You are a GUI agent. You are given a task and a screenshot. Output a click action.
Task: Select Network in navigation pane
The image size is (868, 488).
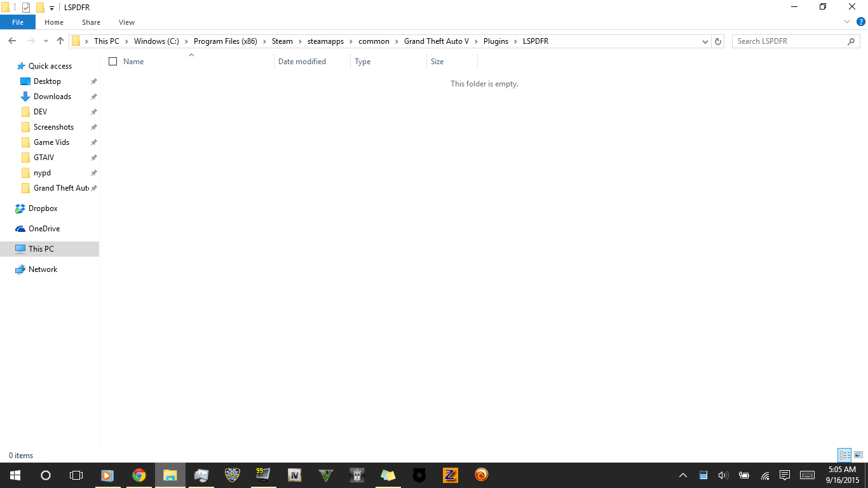43,269
